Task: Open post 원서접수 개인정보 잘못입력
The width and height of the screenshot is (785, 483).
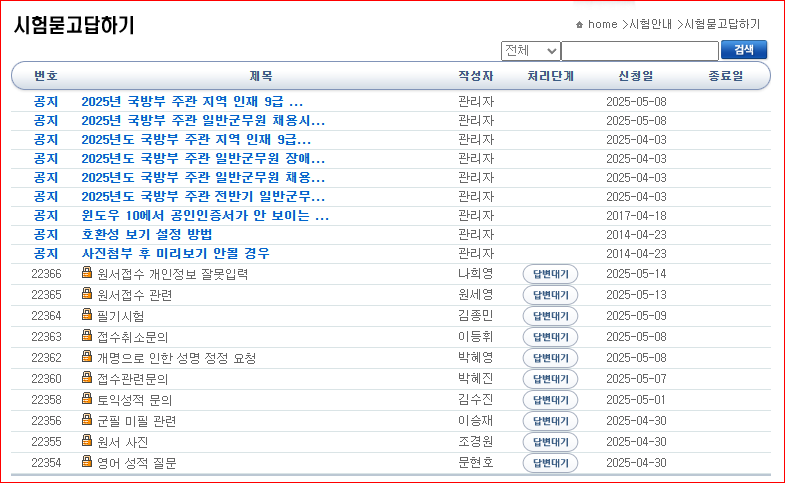Action: [x=173, y=274]
